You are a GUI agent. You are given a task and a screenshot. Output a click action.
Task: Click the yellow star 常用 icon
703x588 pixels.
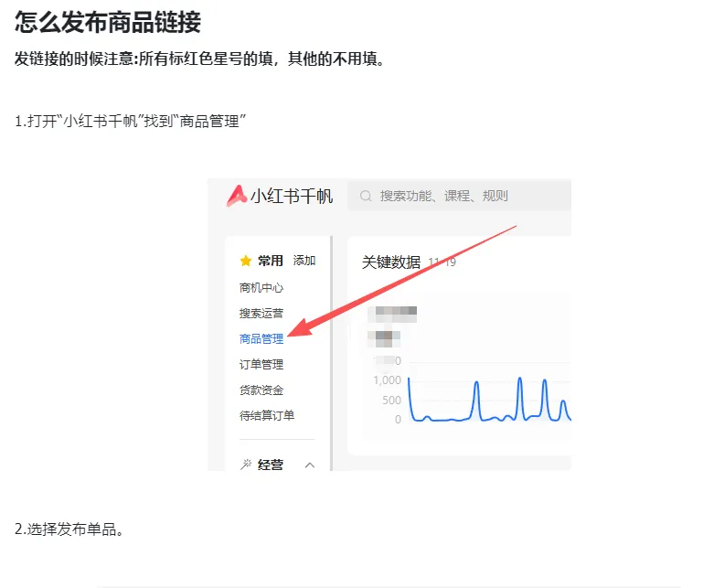[x=246, y=261]
